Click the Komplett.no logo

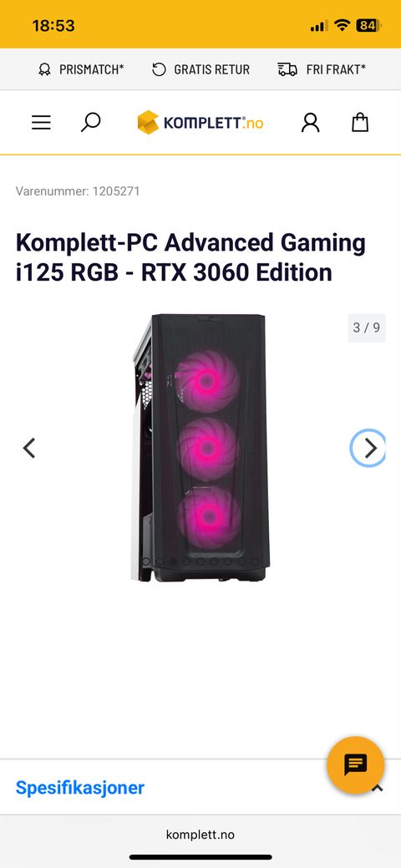pos(200,122)
